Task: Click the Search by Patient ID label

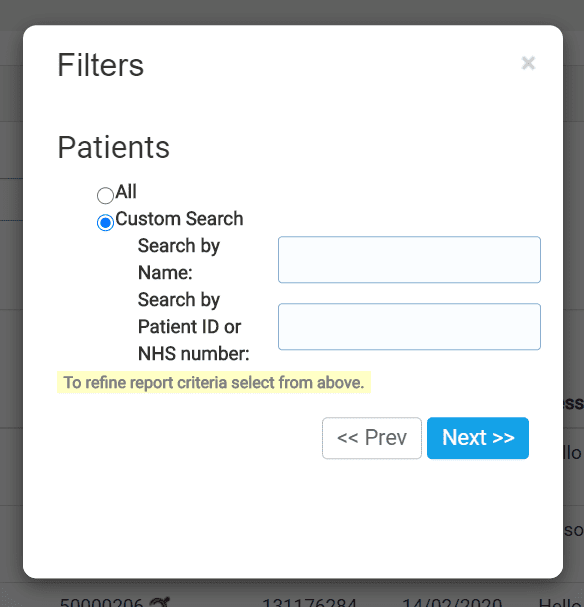Action: click(194, 326)
